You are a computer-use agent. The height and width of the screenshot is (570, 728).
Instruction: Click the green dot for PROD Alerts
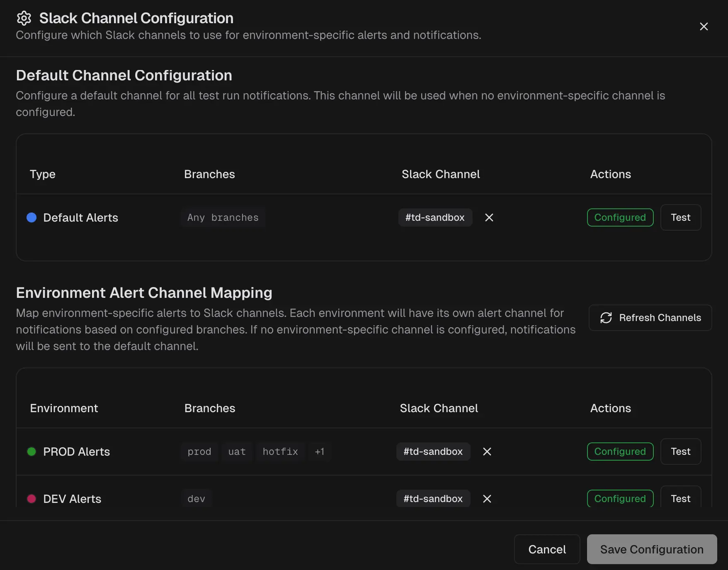(32, 452)
